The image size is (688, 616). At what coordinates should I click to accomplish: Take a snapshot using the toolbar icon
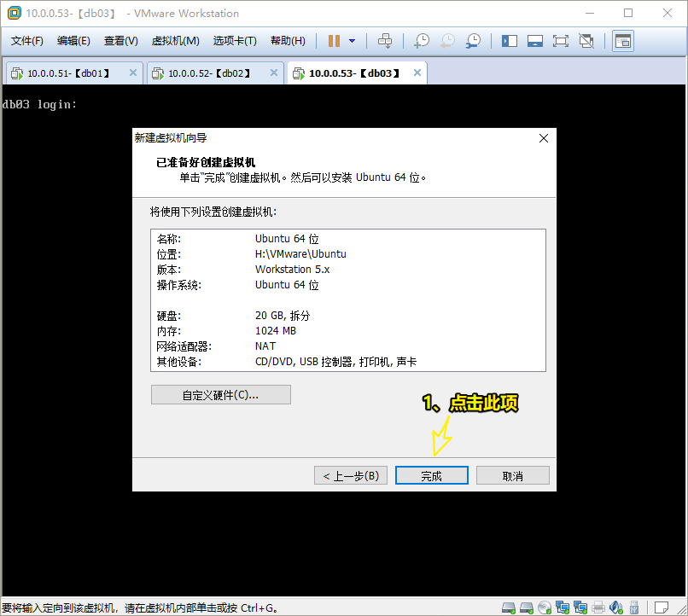[x=421, y=41]
